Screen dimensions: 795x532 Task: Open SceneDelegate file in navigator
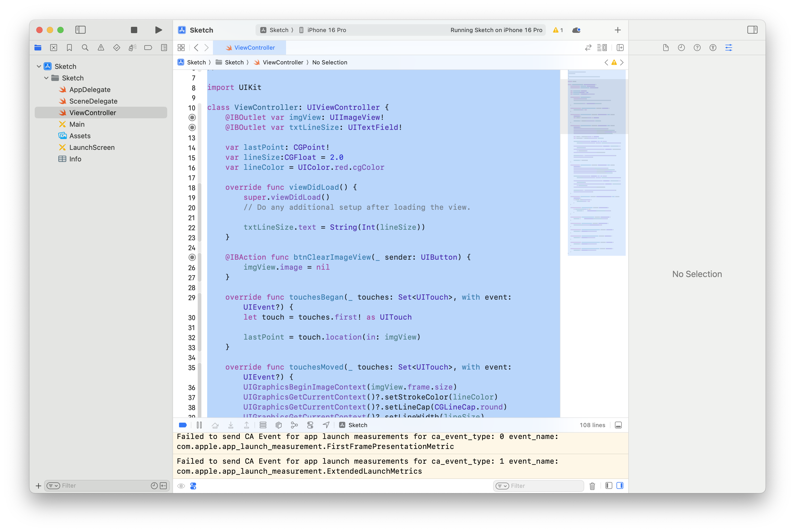93,101
